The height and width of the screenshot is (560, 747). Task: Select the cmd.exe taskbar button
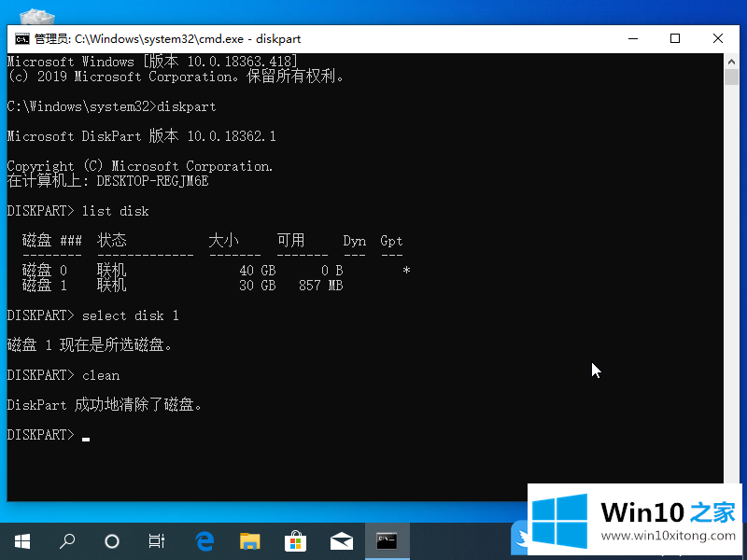tap(387, 541)
